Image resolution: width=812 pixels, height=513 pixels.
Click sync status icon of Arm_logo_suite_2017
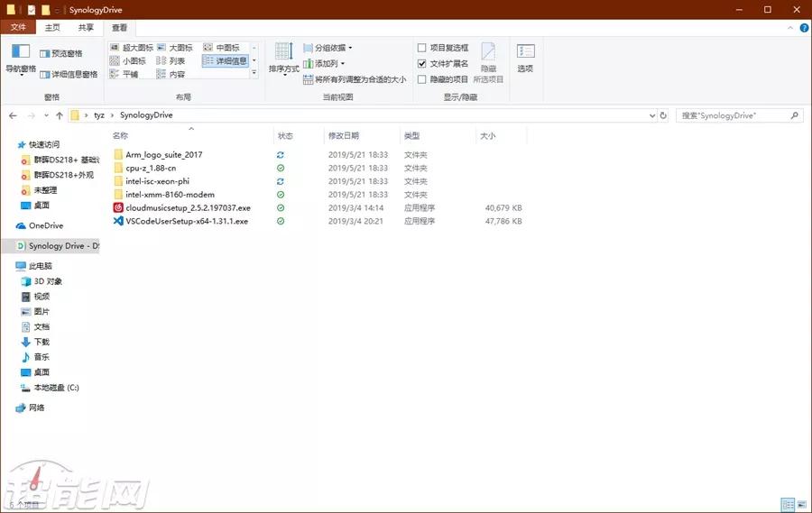coord(281,155)
